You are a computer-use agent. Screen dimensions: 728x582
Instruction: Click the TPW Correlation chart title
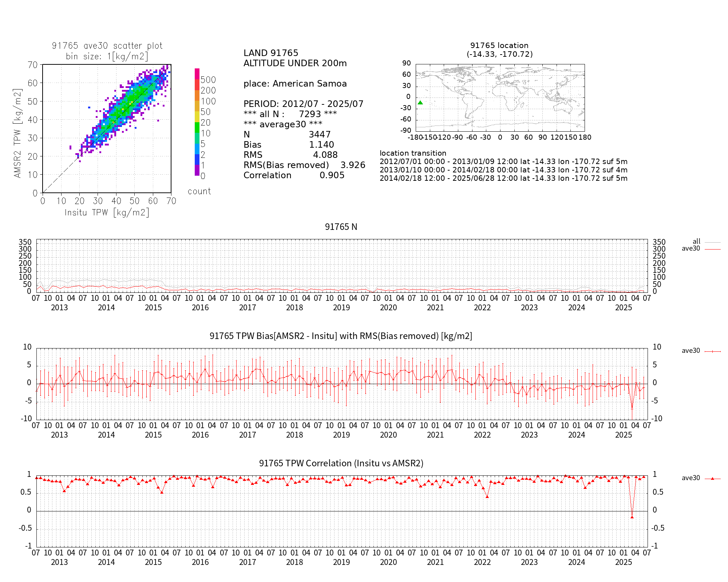click(x=341, y=463)
